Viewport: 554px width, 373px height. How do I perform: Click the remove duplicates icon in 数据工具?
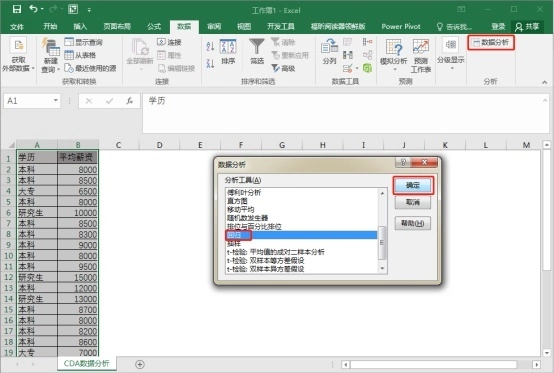(x=348, y=55)
